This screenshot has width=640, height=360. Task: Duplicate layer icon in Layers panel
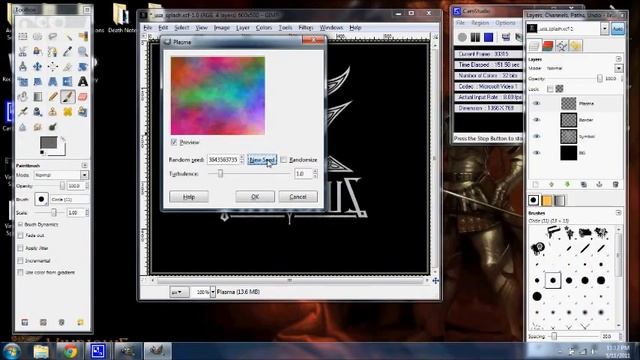pyautogui.click(x=584, y=184)
